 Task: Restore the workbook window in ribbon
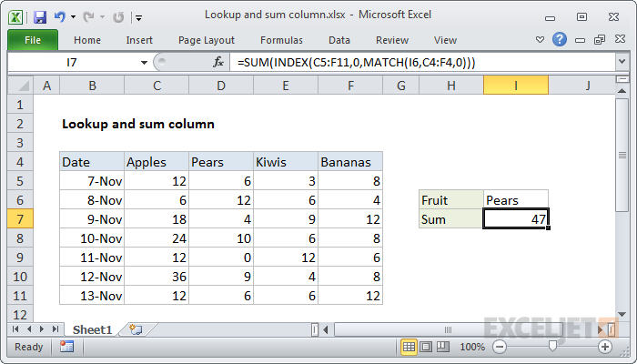click(600, 39)
